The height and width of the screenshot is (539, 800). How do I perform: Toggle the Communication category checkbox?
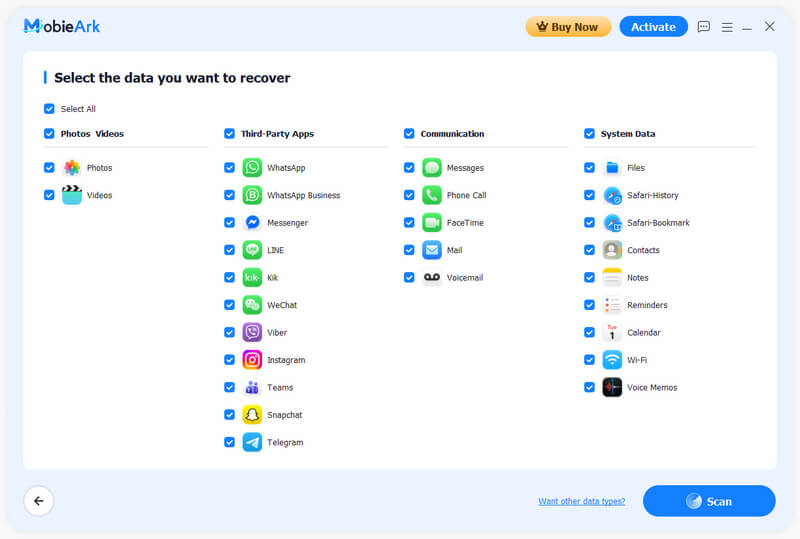click(x=409, y=134)
